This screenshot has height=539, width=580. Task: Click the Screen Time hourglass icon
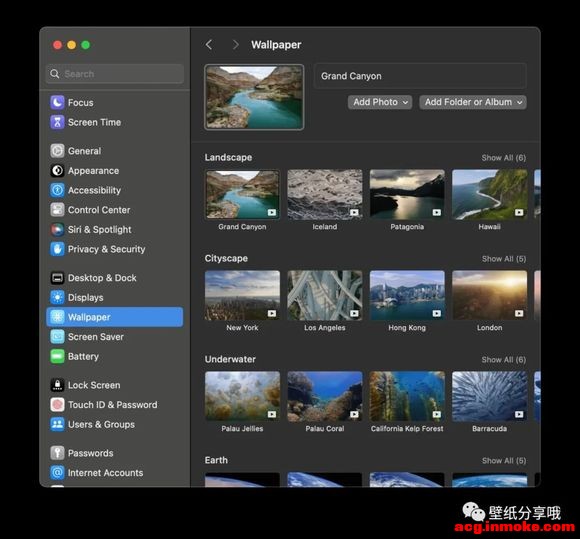click(57, 122)
